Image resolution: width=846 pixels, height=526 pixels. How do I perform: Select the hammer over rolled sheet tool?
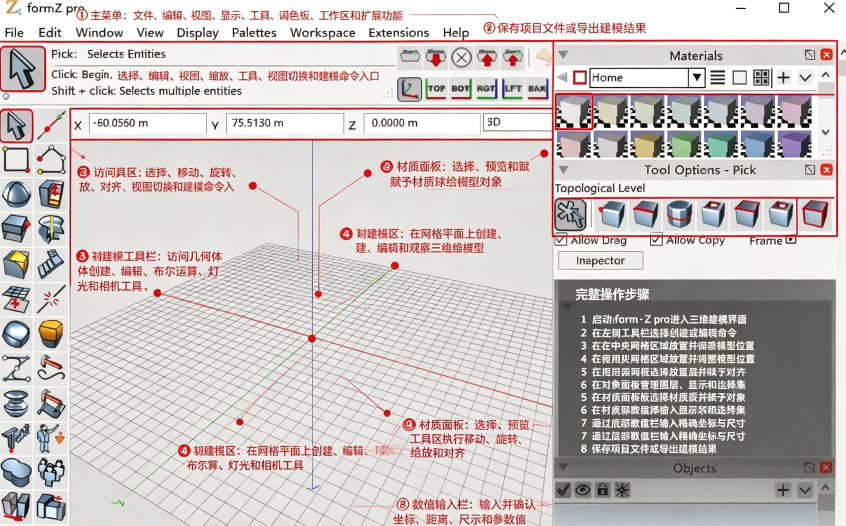coord(51,402)
